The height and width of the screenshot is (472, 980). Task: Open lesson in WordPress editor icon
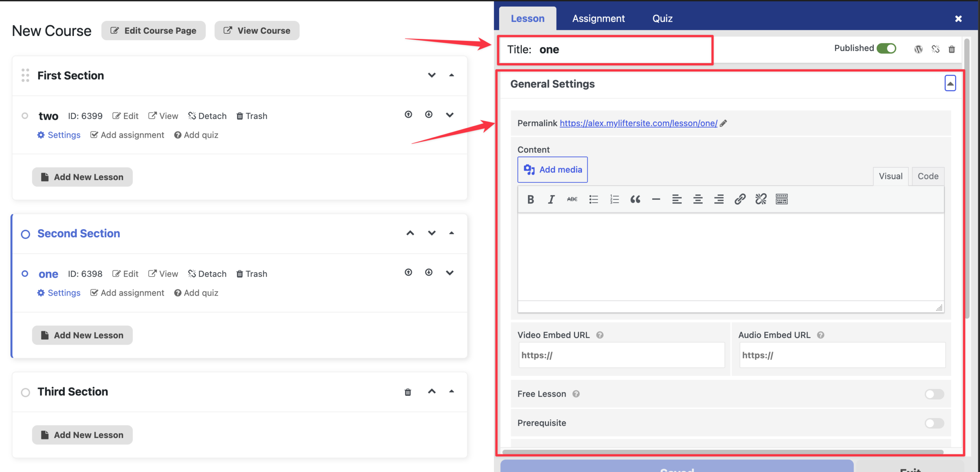pyautogui.click(x=918, y=49)
